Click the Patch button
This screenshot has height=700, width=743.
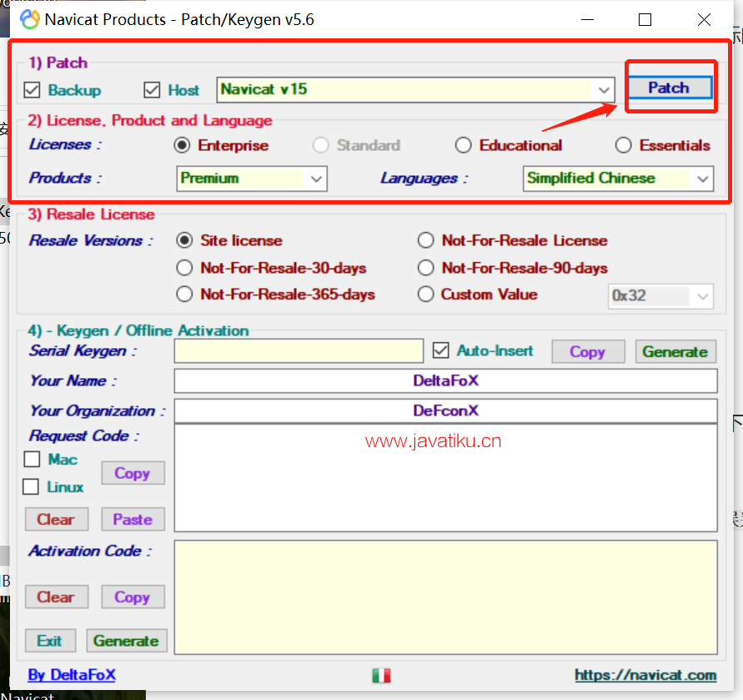[669, 88]
